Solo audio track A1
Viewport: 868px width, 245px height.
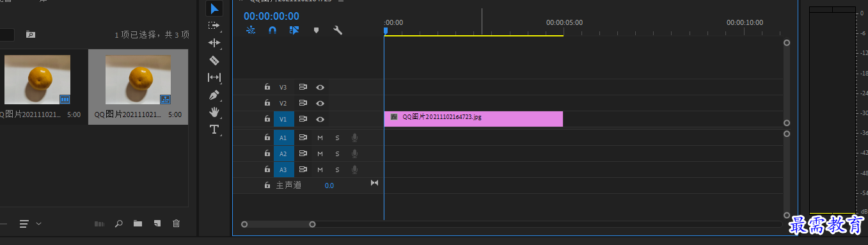[337, 138]
